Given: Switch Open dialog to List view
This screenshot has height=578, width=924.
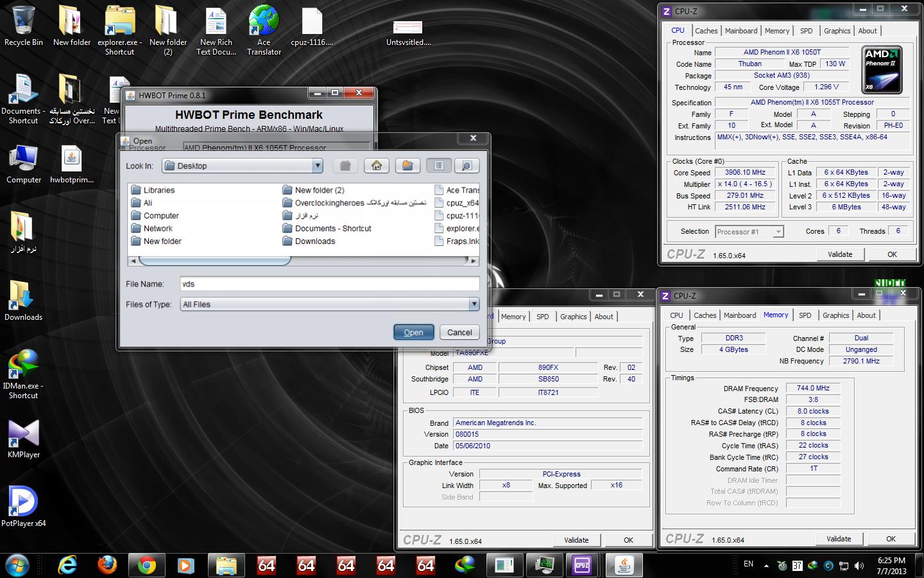Looking at the screenshot, I should click(x=439, y=166).
